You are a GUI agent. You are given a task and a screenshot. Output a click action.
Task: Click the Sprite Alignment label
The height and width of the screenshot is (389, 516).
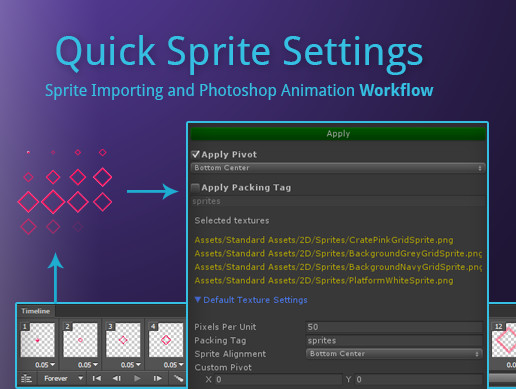[x=230, y=354]
